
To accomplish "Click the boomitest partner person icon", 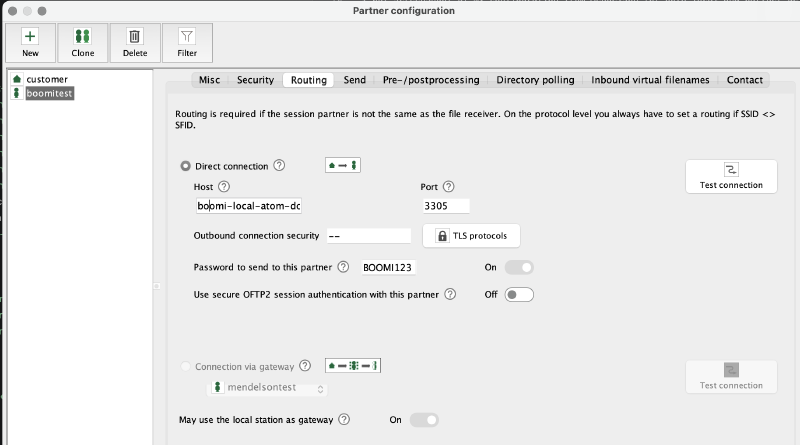I will coord(17,93).
